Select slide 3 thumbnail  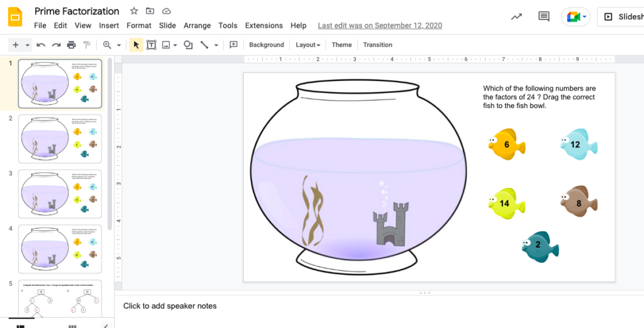coord(60,194)
